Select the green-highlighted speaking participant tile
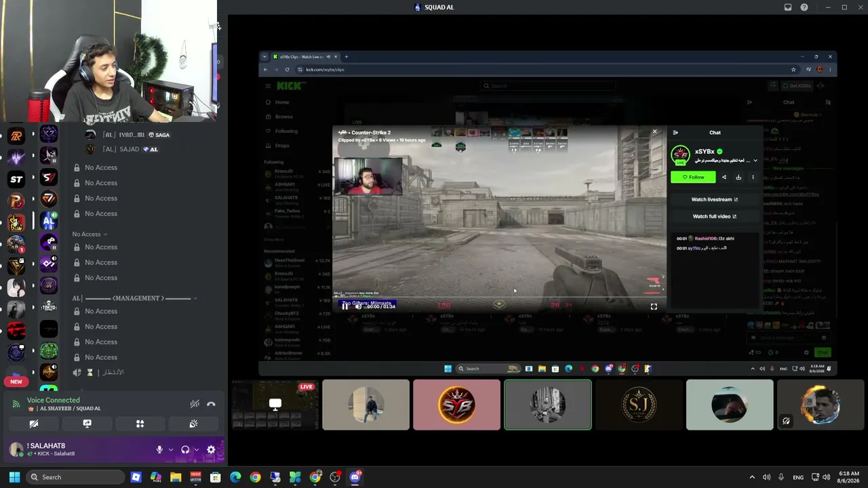Image resolution: width=868 pixels, height=488 pixels. pos(548,405)
